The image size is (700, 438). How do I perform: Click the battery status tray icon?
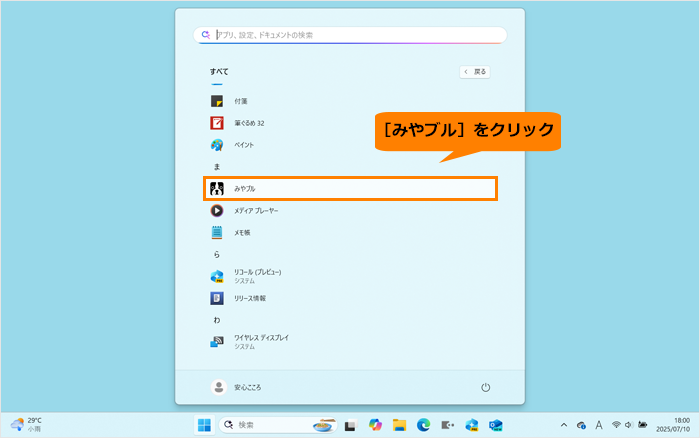click(642, 425)
